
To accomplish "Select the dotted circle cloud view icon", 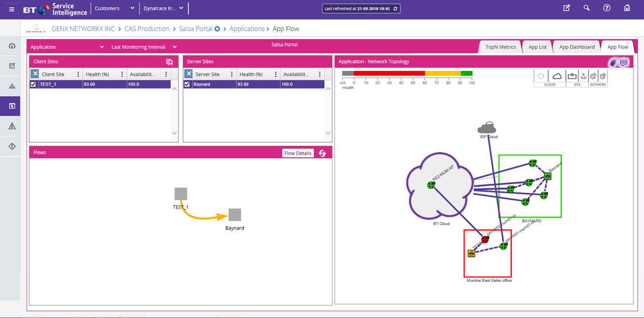I will pos(541,76).
